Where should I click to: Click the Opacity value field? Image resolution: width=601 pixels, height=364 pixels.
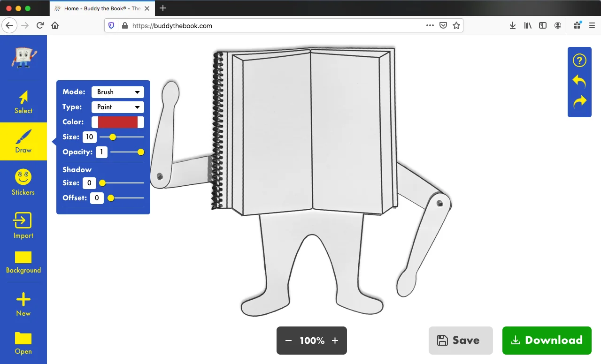[x=101, y=152]
